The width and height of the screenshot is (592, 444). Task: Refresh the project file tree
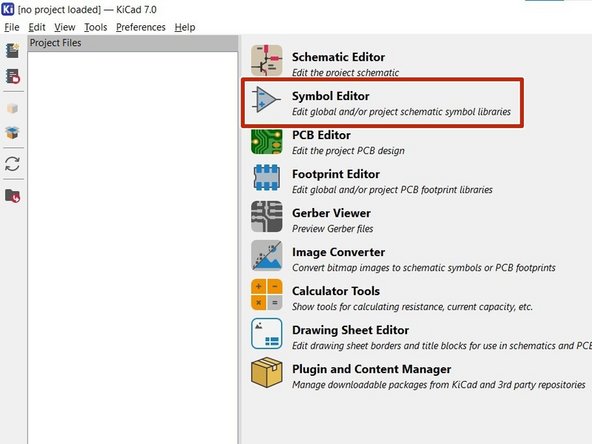tap(12, 164)
